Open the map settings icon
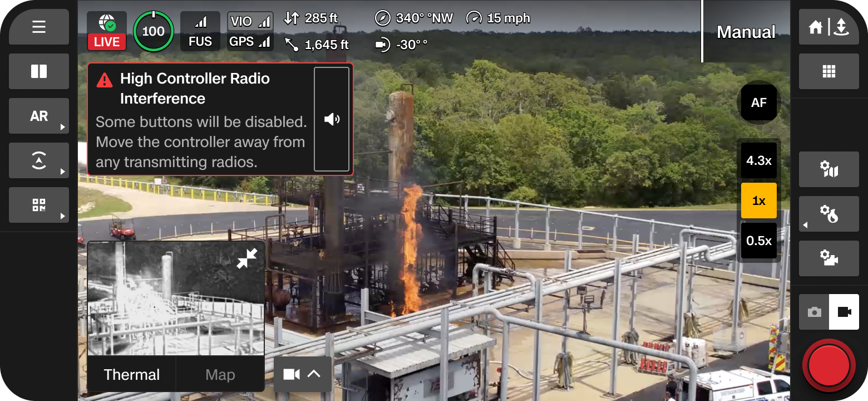This screenshot has height=401, width=868. [828, 169]
